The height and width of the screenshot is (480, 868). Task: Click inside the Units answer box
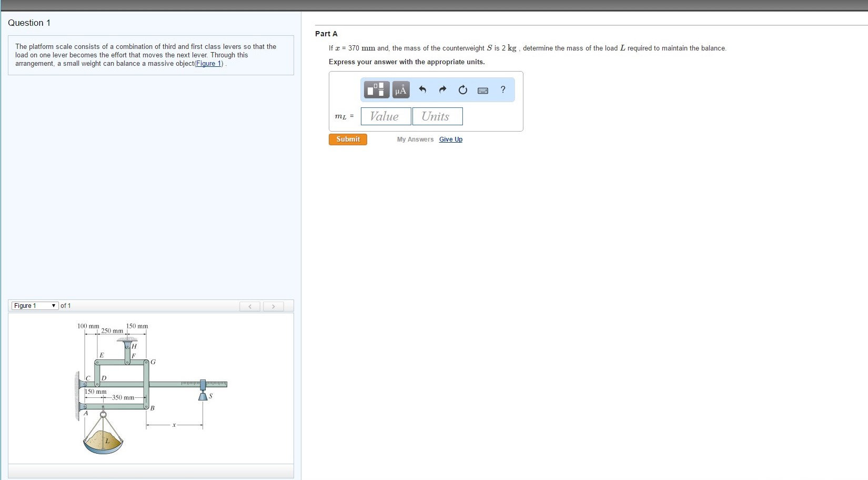[437, 116]
